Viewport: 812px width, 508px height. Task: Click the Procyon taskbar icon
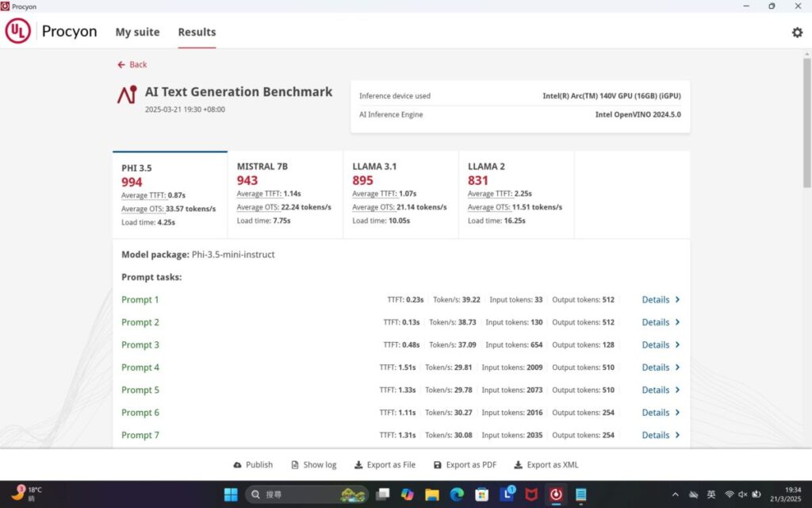(556, 495)
